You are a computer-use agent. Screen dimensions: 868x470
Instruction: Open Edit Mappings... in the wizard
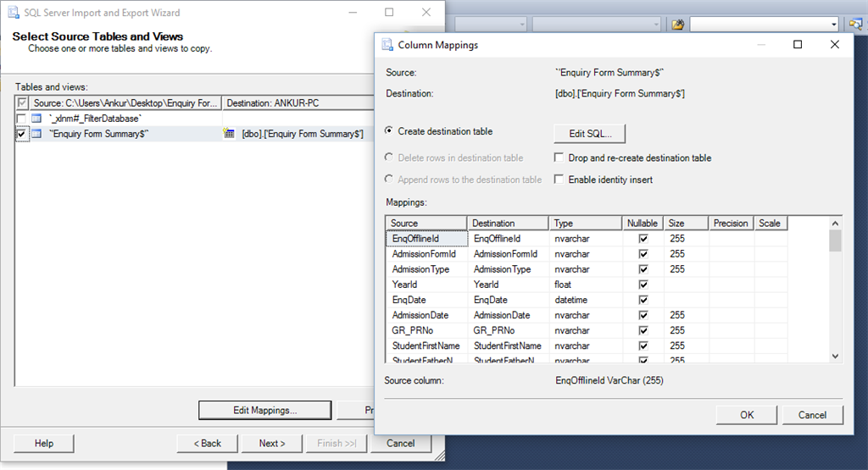[265, 410]
